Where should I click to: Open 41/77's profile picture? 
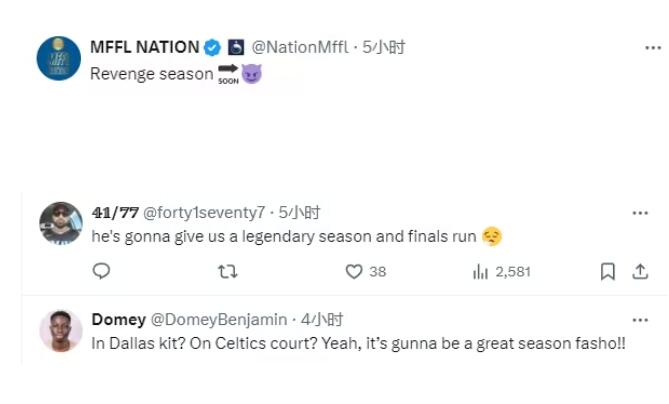60,223
